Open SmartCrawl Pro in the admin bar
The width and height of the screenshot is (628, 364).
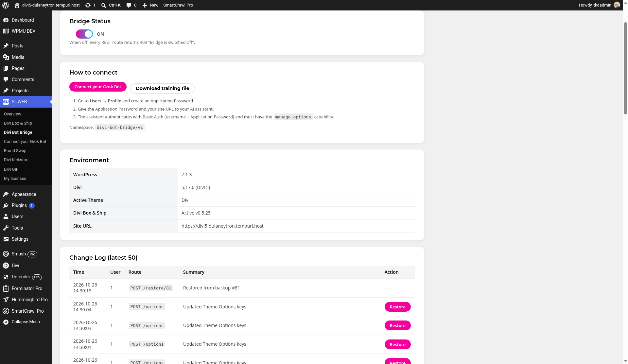click(178, 5)
